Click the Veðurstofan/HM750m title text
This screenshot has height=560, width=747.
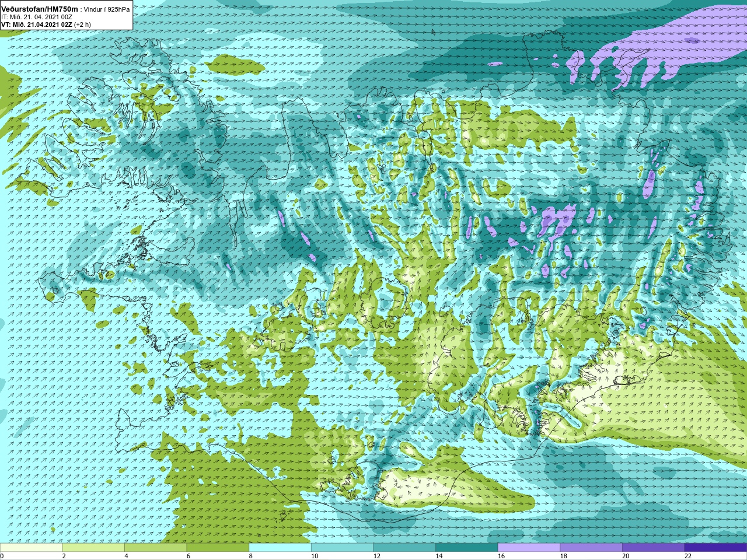[x=40, y=9]
